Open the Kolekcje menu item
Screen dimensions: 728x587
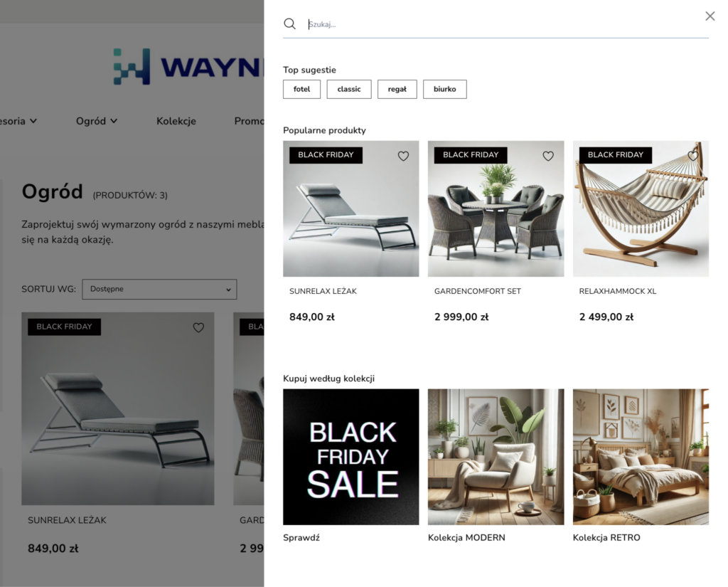176,121
